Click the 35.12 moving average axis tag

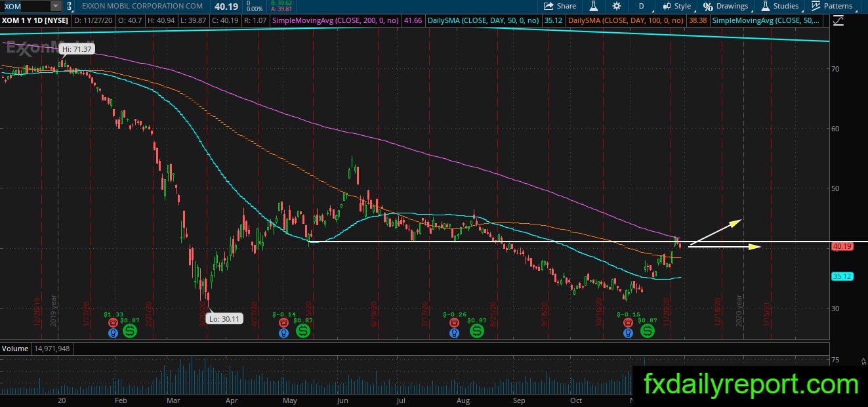[842, 277]
